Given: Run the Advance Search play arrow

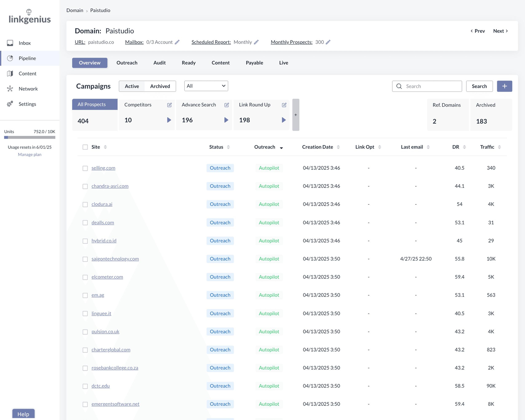Looking at the screenshot, I should pyautogui.click(x=226, y=120).
